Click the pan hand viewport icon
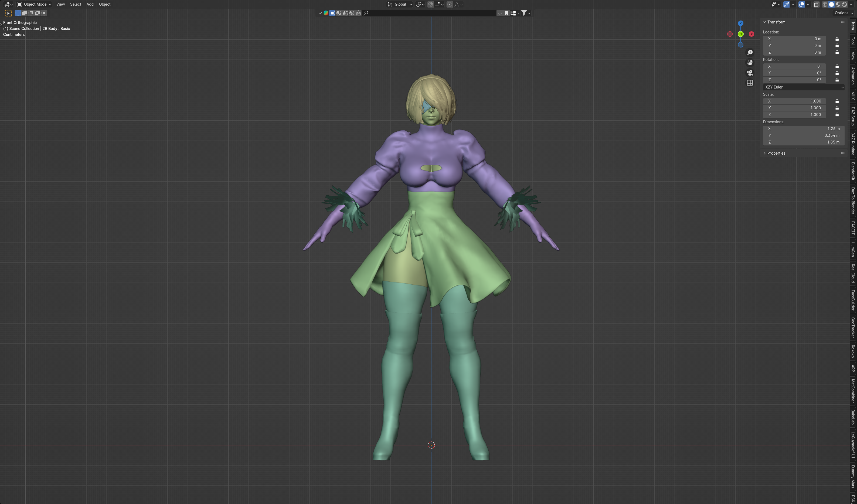 tap(750, 63)
